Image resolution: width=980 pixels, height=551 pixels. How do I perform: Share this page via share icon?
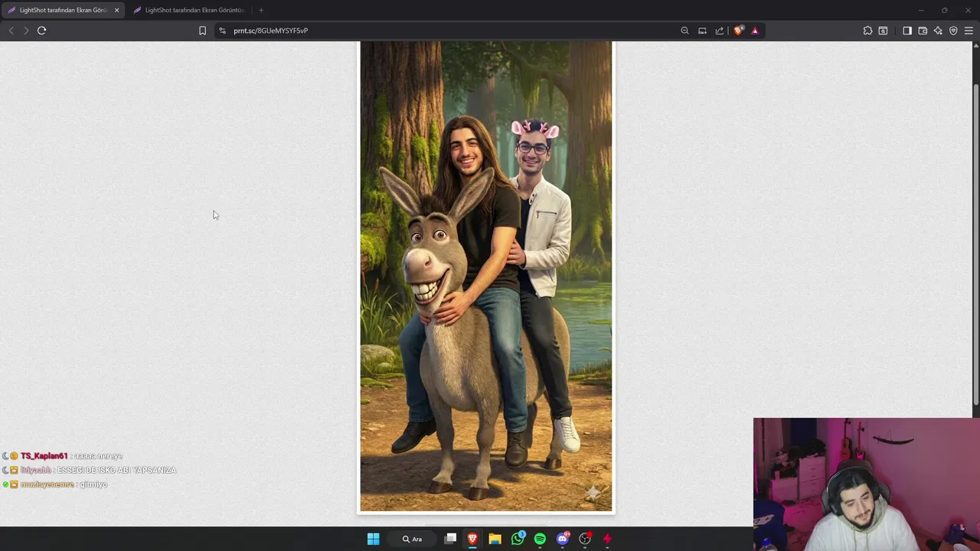pyautogui.click(x=720, y=31)
